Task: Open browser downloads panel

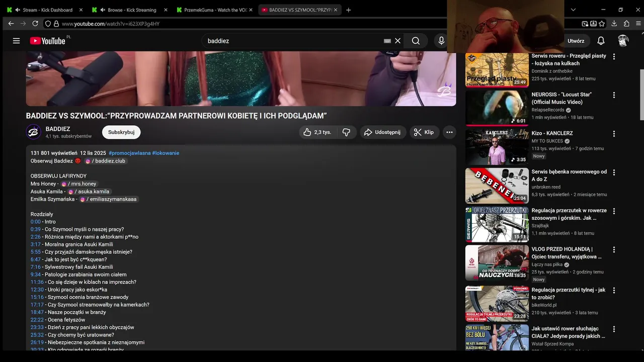Action: [x=614, y=23]
